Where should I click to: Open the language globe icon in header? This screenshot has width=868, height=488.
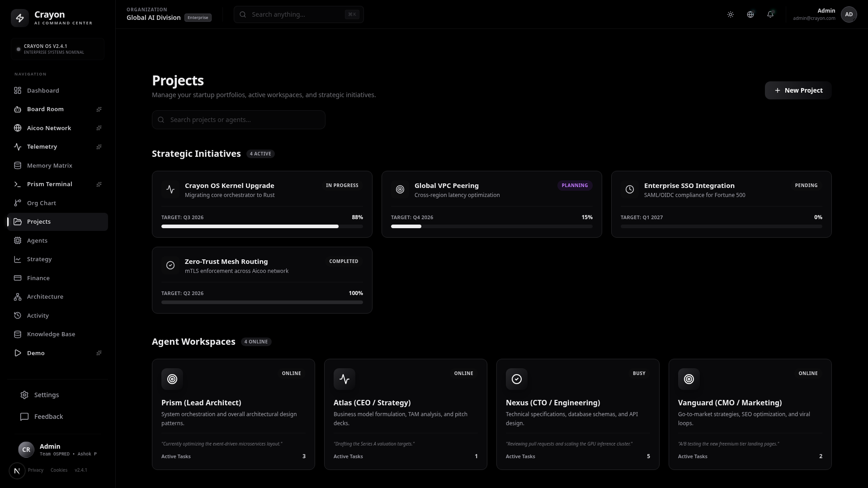pyautogui.click(x=750, y=14)
